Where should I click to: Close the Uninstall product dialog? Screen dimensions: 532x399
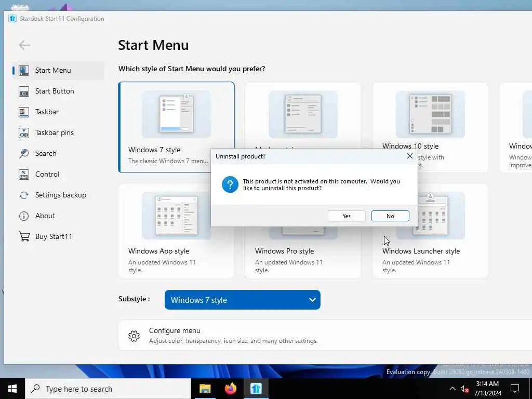point(409,156)
